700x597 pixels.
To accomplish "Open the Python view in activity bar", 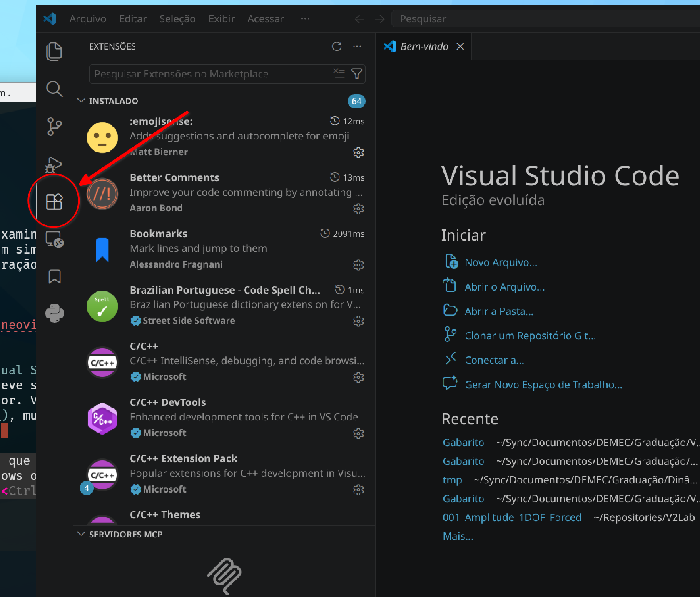I will (55, 313).
